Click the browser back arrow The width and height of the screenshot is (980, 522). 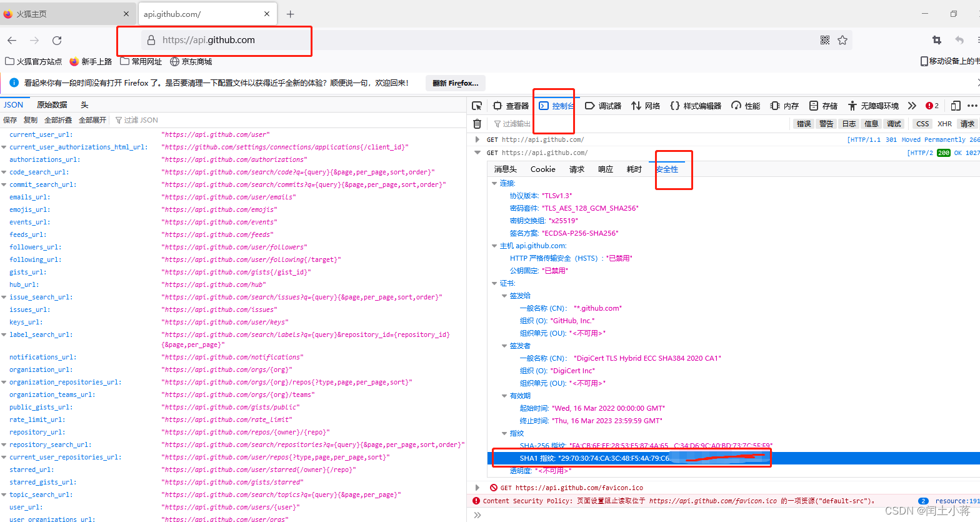point(12,40)
